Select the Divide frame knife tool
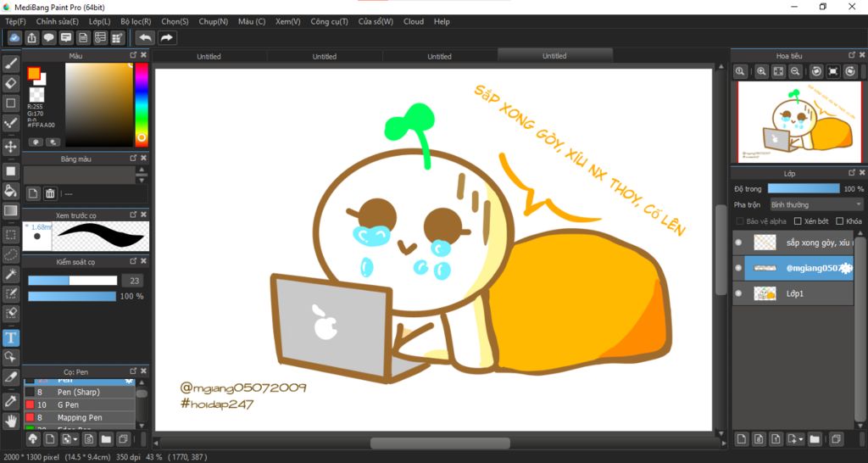The width and height of the screenshot is (868, 463). [10, 377]
